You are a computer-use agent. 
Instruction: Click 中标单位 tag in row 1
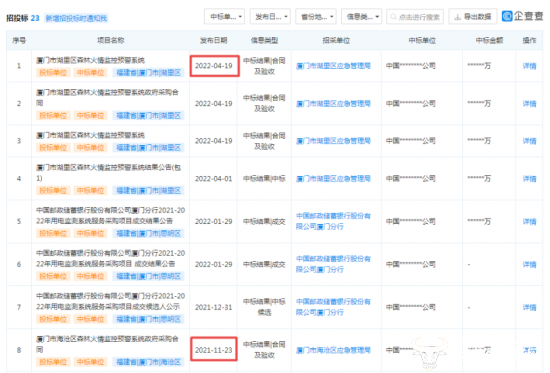tap(90, 73)
